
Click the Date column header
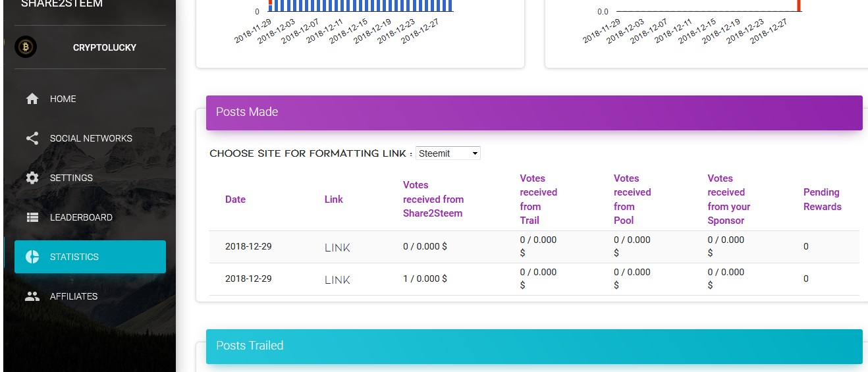(235, 199)
